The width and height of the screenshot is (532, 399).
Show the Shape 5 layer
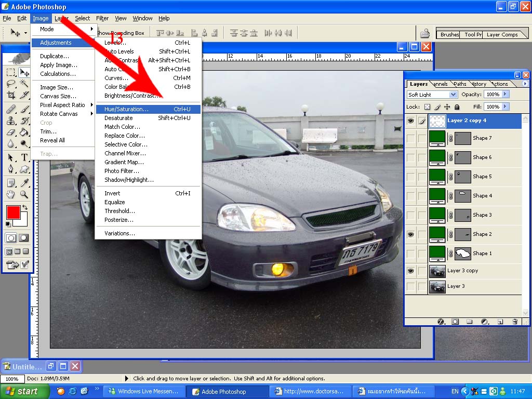(x=410, y=177)
